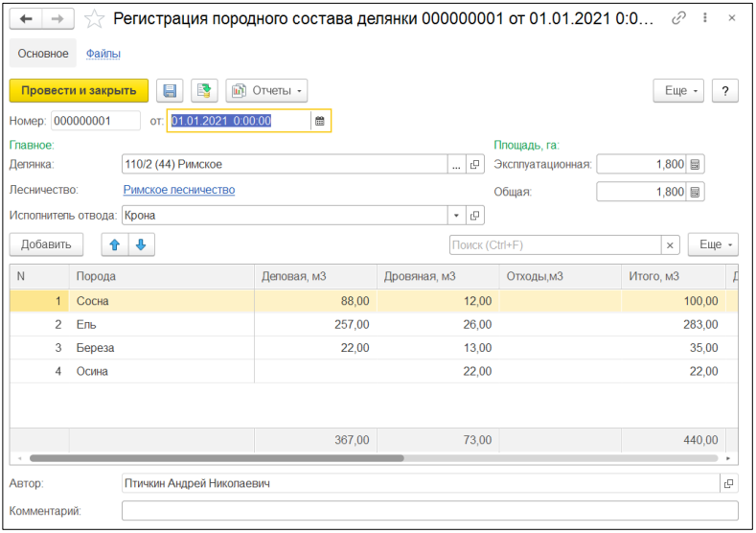Switch to the Файлы tab
The width and height of the screenshot is (756, 533).
click(103, 54)
